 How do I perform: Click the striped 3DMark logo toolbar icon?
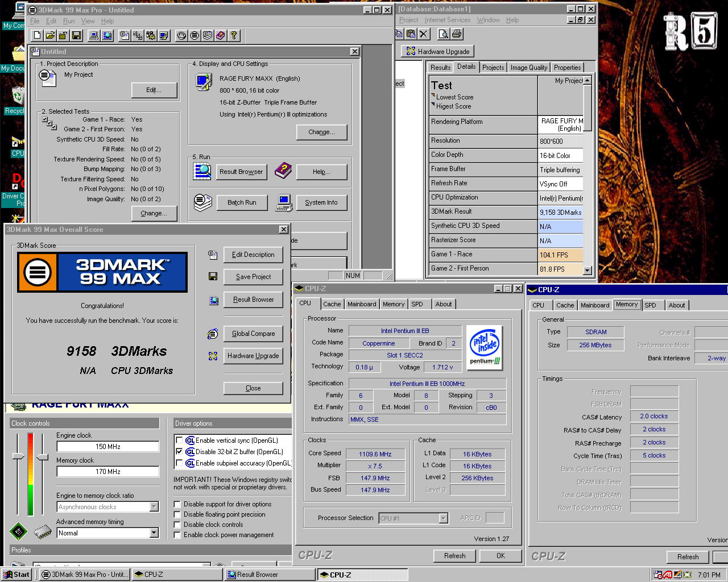pos(195,35)
